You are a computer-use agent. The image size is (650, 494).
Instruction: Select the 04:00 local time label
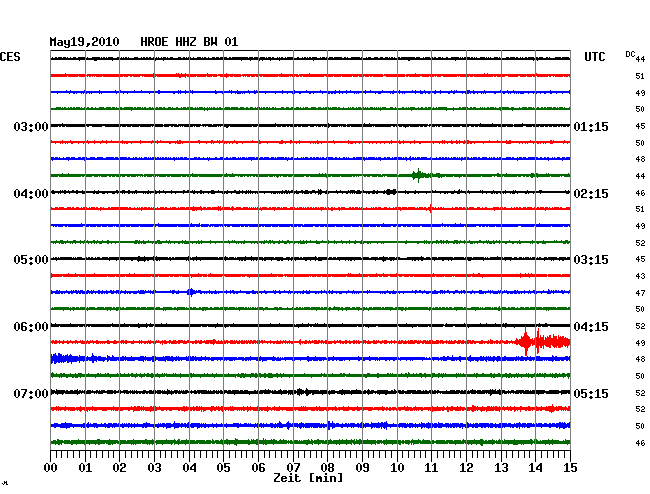click(x=31, y=194)
